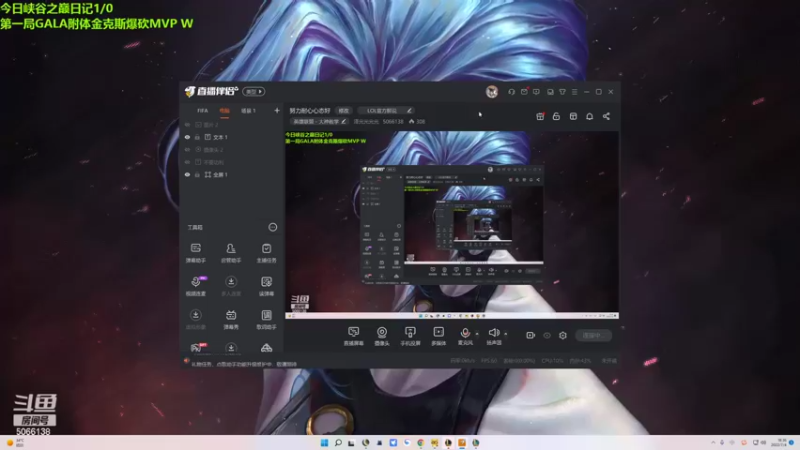Image resolution: width=800 pixels, height=450 pixels.
Task: Open the user avatar in title bar
Action: (492, 92)
